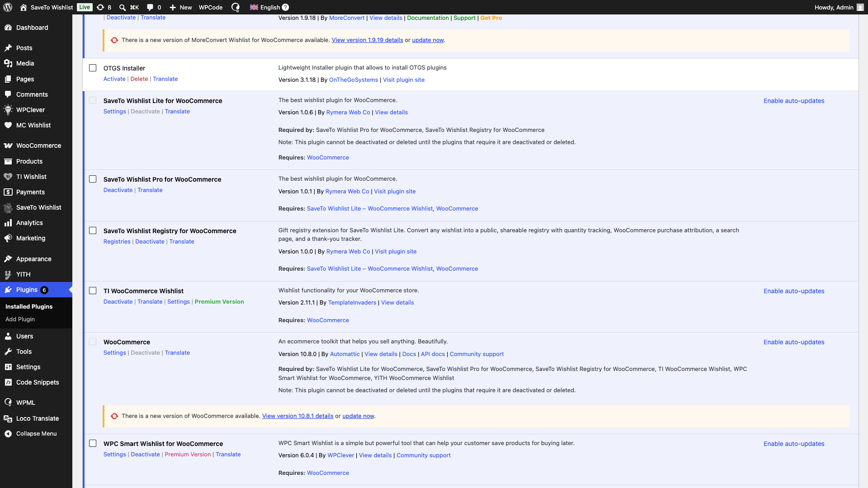Click the Tools wrench icon in the sidebar
This screenshot has width=868, height=488.
click(8, 352)
